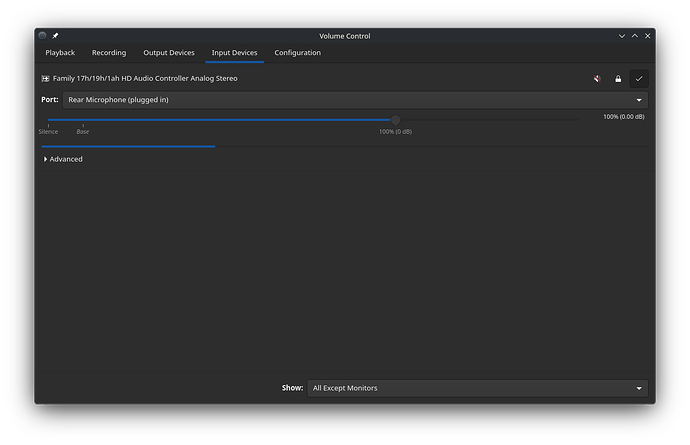Viewport: 690px width, 445px height.
Task: Click the window app icon in title bar
Action: (x=43, y=36)
